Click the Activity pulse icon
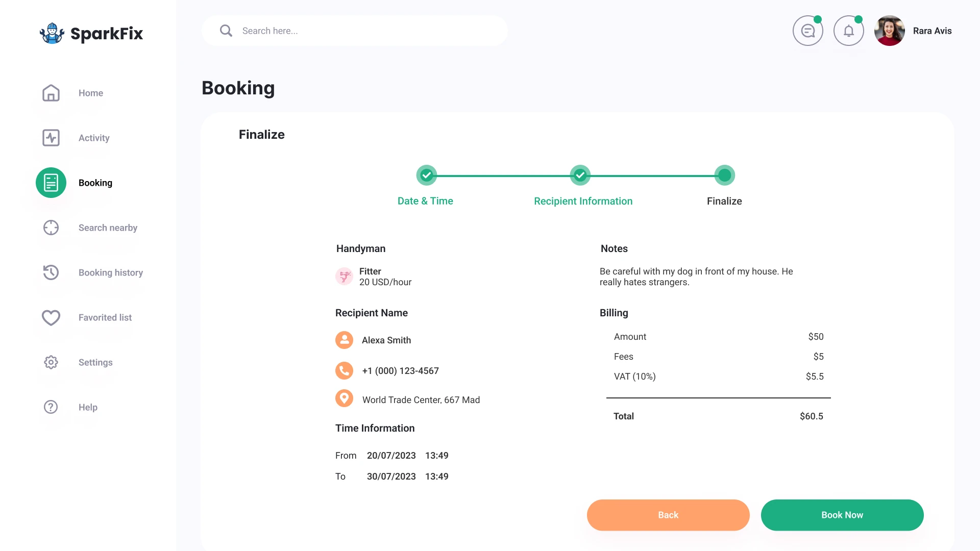 (51, 138)
